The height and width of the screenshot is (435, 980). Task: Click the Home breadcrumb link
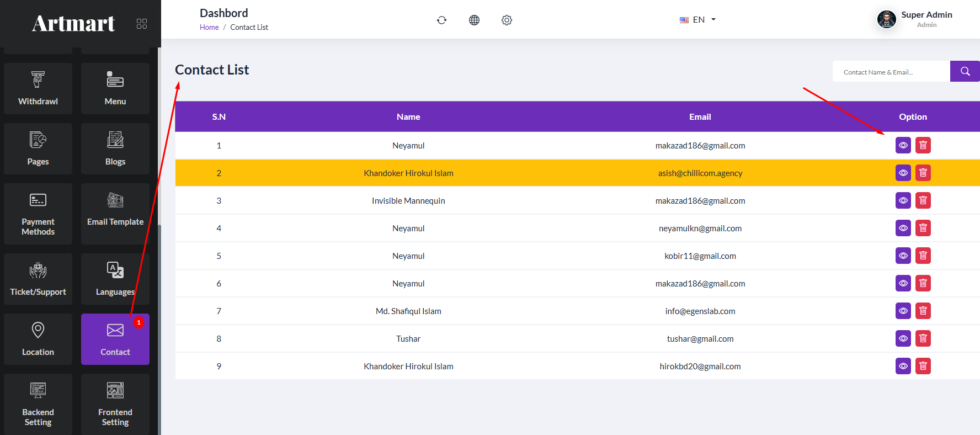pos(209,28)
